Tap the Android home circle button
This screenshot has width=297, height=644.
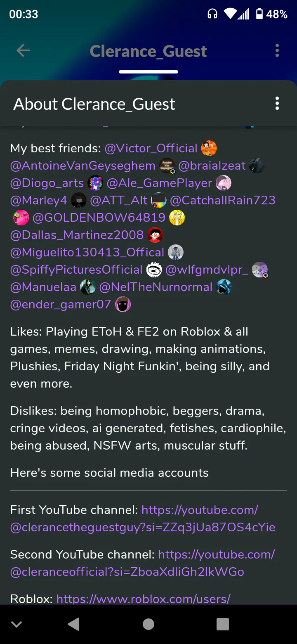point(148,624)
